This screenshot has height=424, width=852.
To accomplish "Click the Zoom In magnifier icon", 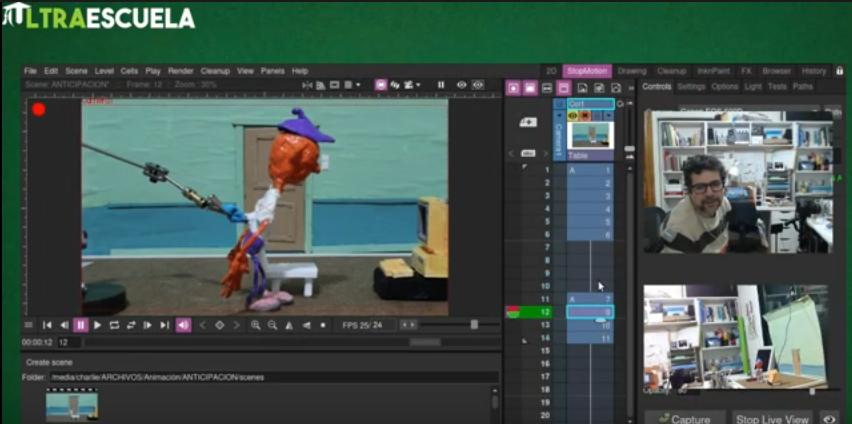I will pyautogui.click(x=256, y=325).
